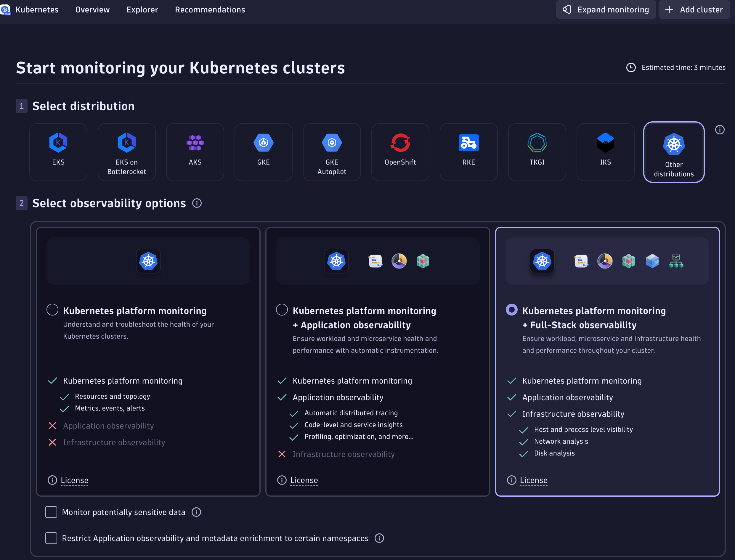The width and height of the screenshot is (735, 560).
Task: Choose Other distributions option
Action: [x=673, y=152]
